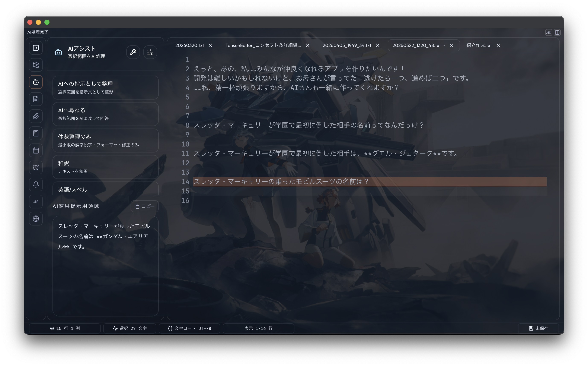Run the 英語/スペル action
The width and height of the screenshot is (588, 366).
[x=105, y=188]
